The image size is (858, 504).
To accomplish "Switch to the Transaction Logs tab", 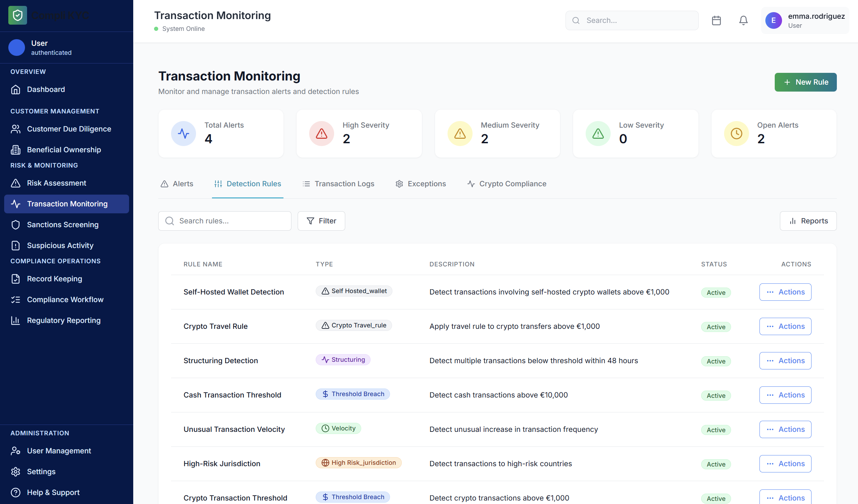I will 344,183.
